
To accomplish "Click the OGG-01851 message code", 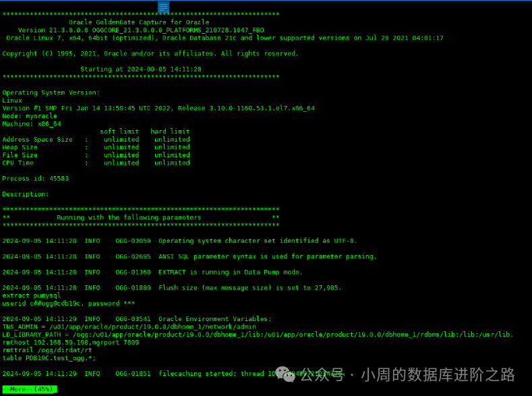I will pyautogui.click(x=133, y=373).
